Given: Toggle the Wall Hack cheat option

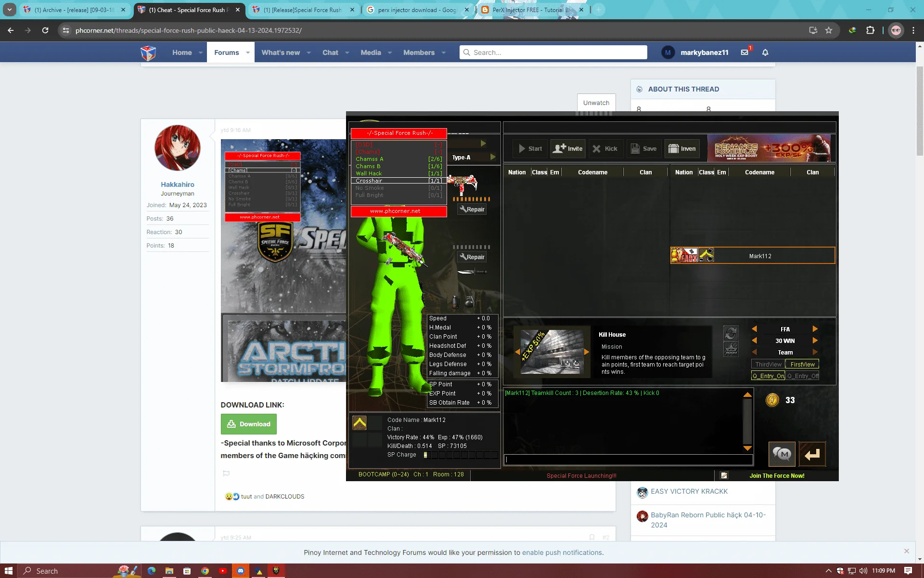Looking at the screenshot, I should (x=398, y=173).
